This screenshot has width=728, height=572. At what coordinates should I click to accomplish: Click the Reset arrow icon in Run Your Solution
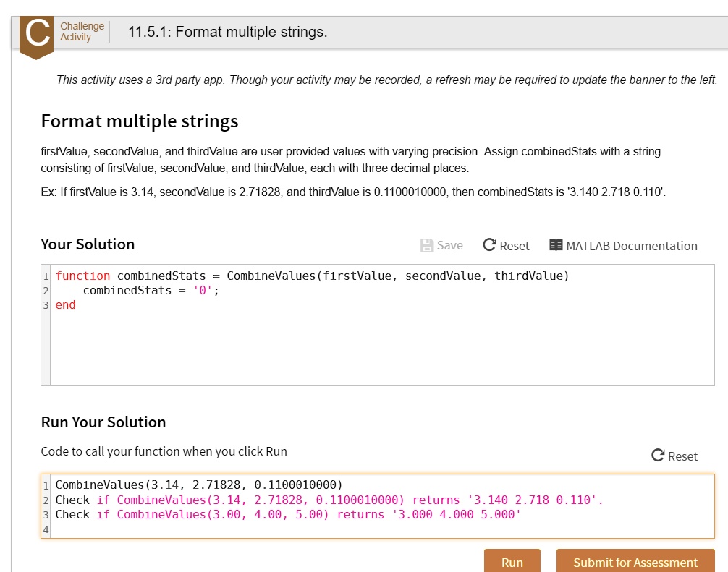(x=658, y=456)
